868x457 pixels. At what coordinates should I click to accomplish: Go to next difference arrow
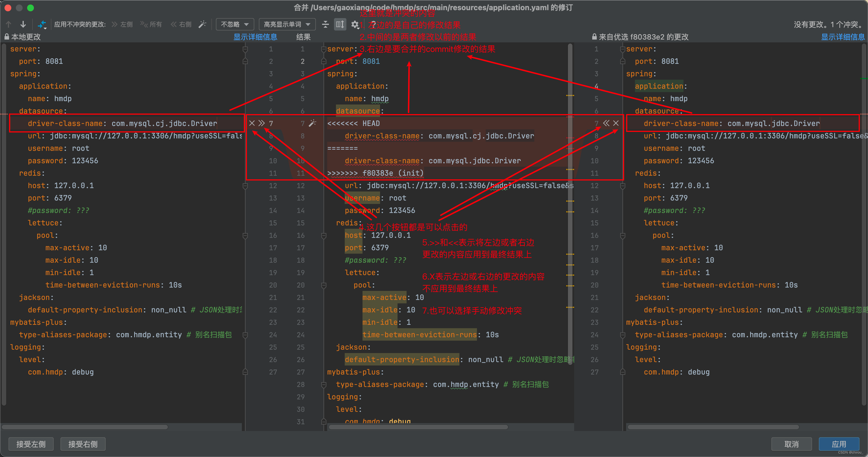[23, 24]
